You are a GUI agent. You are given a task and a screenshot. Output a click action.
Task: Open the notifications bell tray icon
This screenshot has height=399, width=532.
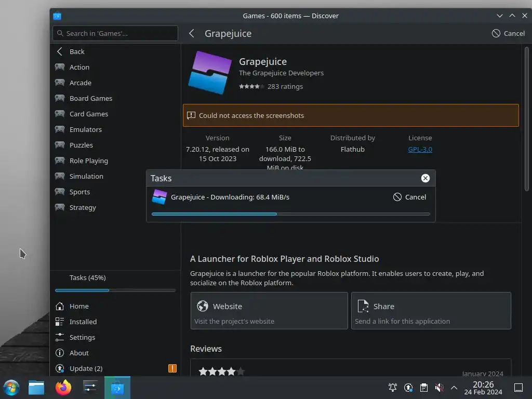[x=393, y=388]
